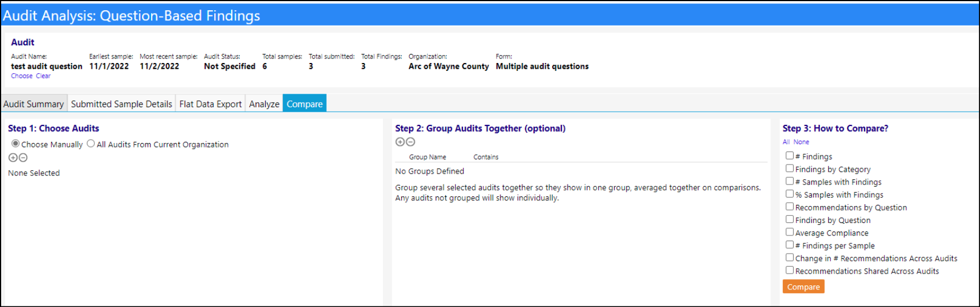Click 'Step 3: How to Compare?' heading

tap(835, 128)
